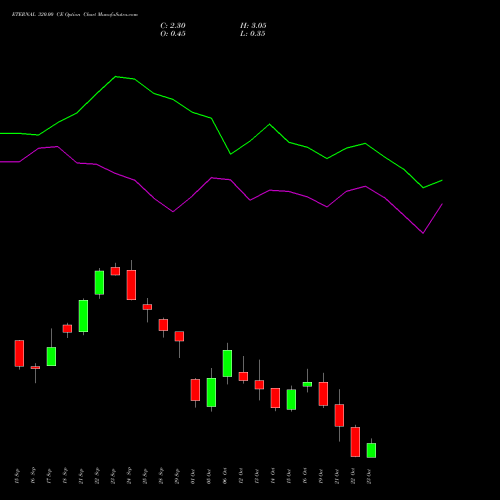Screen dimensions: 500x500
Task: Select the close value 'C: 2.30'
Action: click(173, 26)
